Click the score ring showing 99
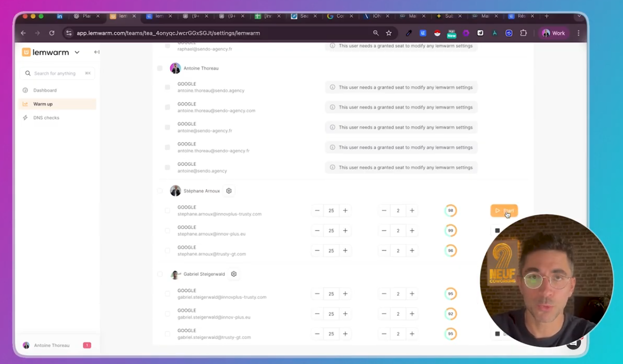 pos(450,231)
